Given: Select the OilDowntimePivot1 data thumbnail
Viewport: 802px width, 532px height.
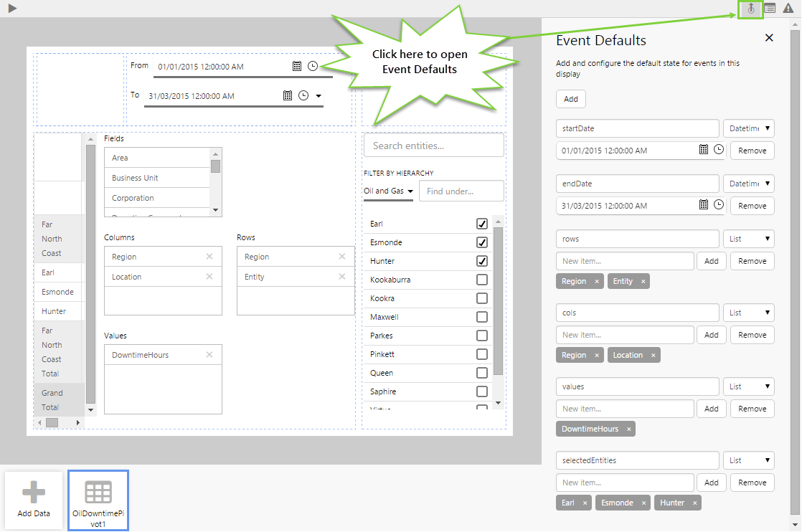Looking at the screenshot, I should click(x=98, y=500).
